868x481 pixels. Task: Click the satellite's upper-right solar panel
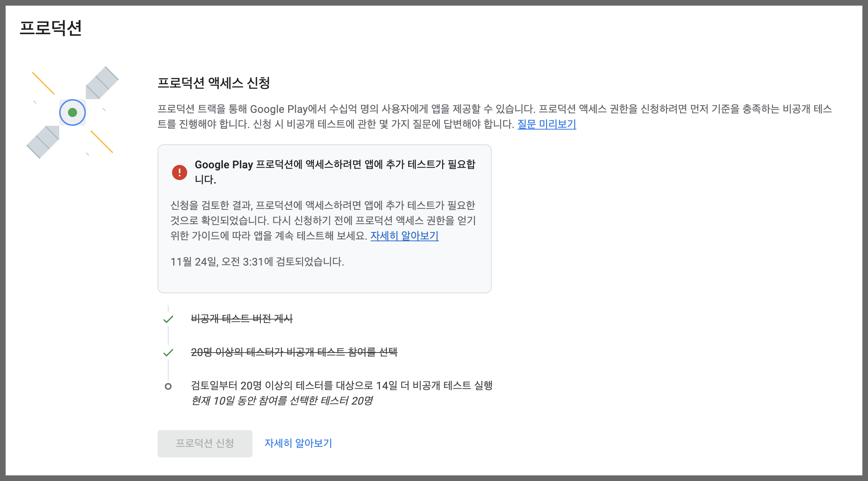[101, 83]
